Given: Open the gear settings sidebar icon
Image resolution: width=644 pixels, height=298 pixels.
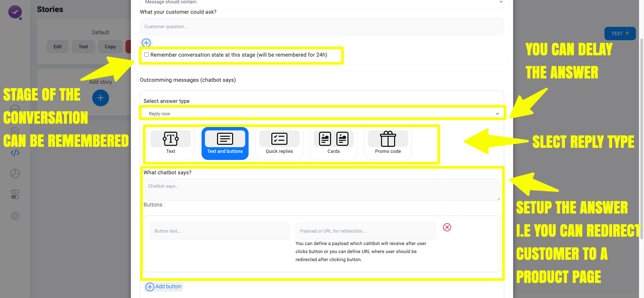Looking at the screenshot, I should [15, 216].
